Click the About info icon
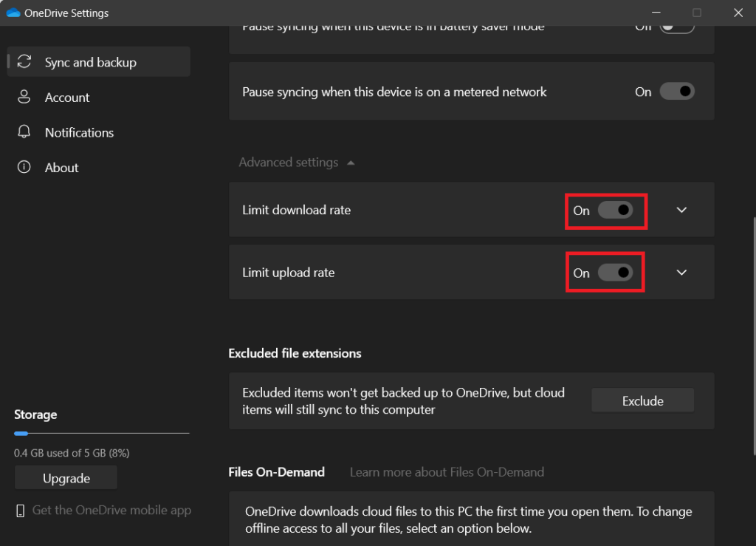Screen dimensions: 756x546 click(24, 168)
